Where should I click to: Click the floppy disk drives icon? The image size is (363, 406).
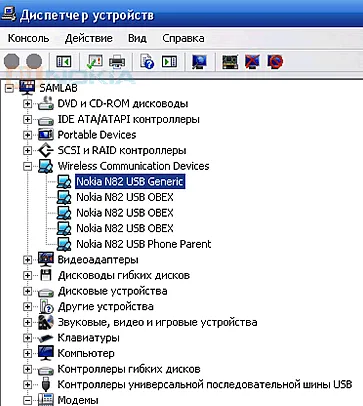(46, 275)
